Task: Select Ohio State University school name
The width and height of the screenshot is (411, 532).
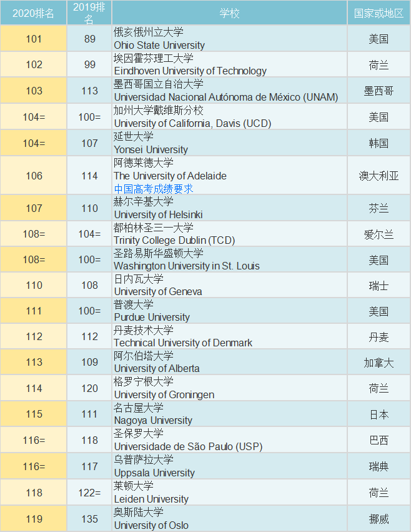Action: click(x=159, y=45)
